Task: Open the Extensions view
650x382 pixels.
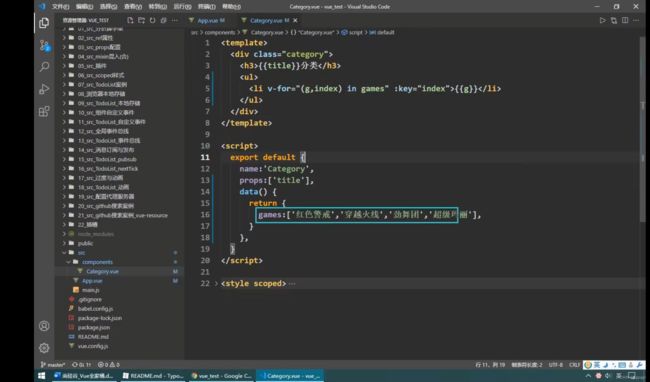Action: click(44, 111)
